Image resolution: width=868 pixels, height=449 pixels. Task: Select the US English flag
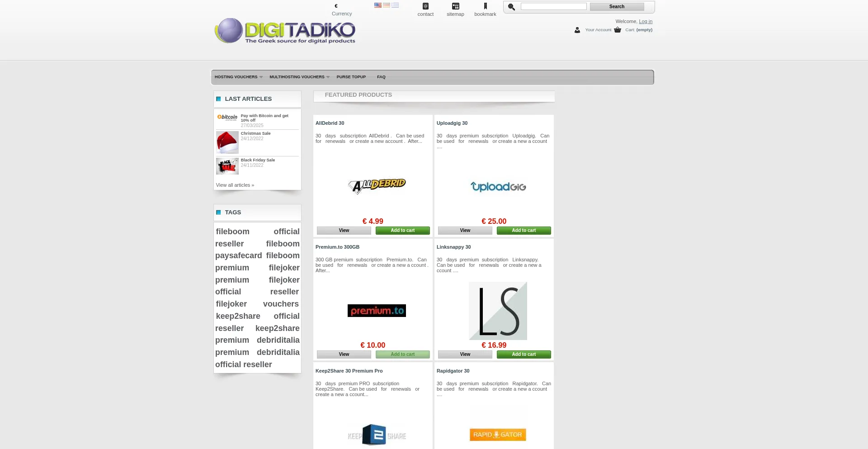tap(378, 5)
